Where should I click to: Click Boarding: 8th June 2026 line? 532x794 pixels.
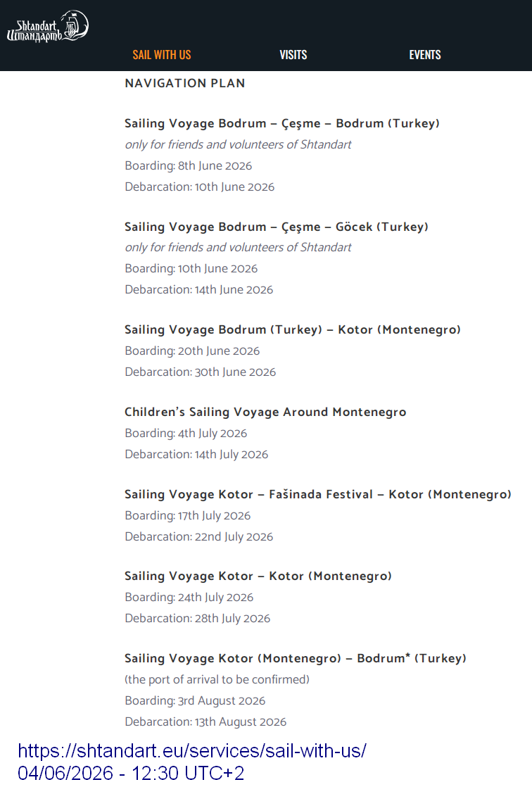[x=189, y=165]
